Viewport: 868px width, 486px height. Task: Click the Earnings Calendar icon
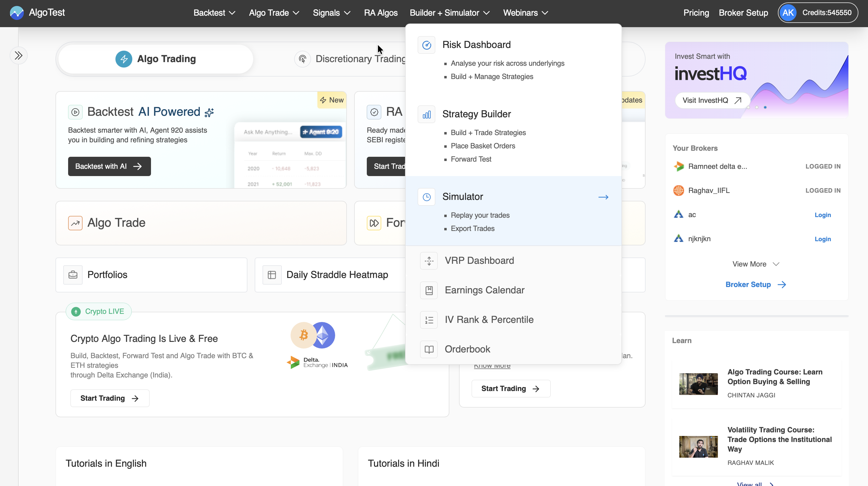pyautogui.click(x=429, y=290)
